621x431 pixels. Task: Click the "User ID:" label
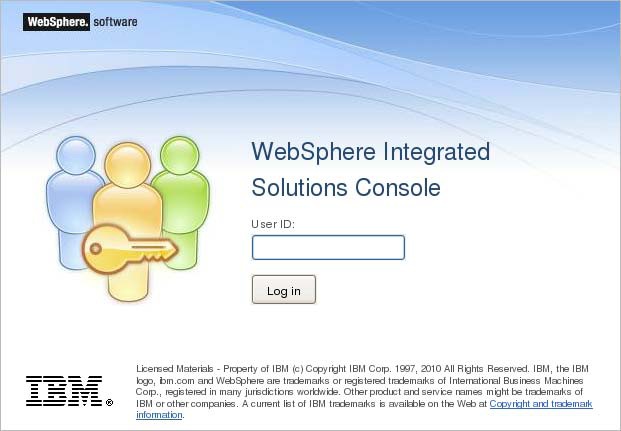[x=273, y=224]
